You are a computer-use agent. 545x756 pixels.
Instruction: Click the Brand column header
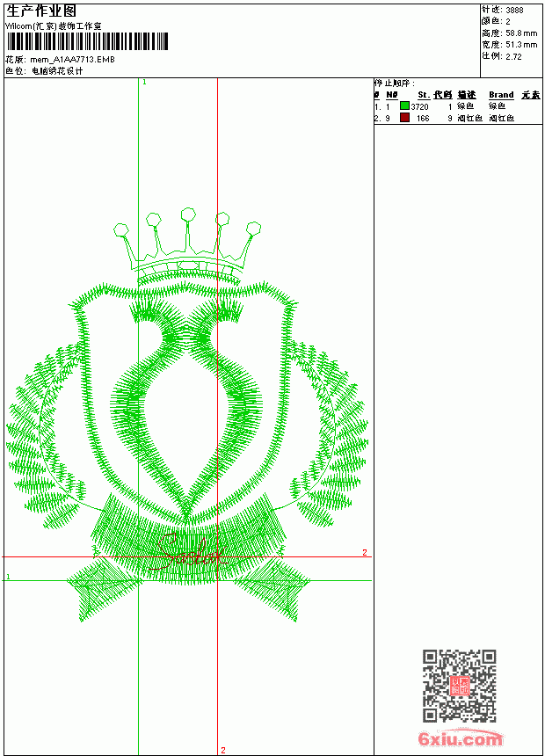(x=501, y=95)
